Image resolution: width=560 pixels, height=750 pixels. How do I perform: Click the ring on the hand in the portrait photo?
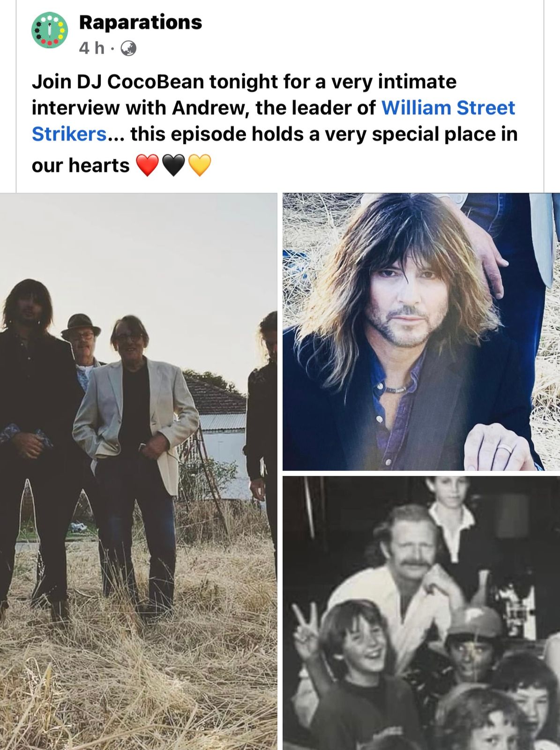tap(505, 449)
